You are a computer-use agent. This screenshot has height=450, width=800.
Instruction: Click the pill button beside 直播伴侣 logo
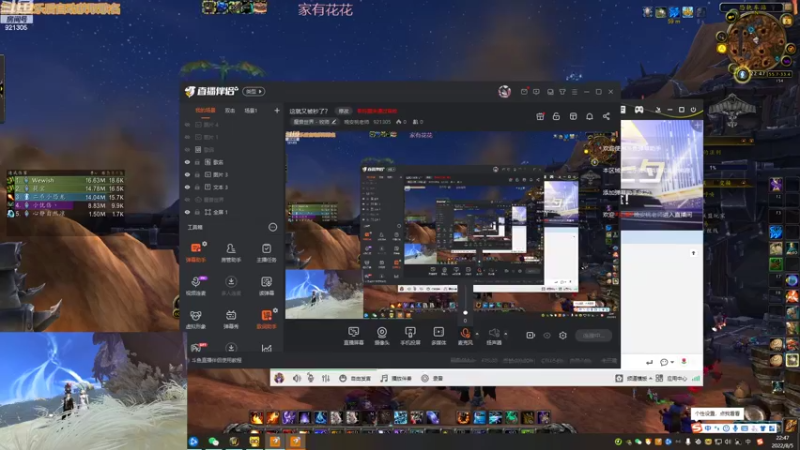coord(254,91)
